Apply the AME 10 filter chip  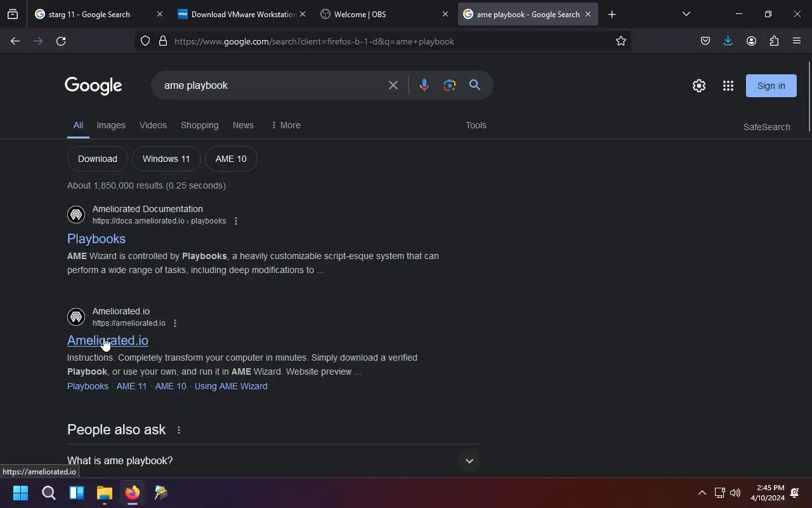click(231, 159)
